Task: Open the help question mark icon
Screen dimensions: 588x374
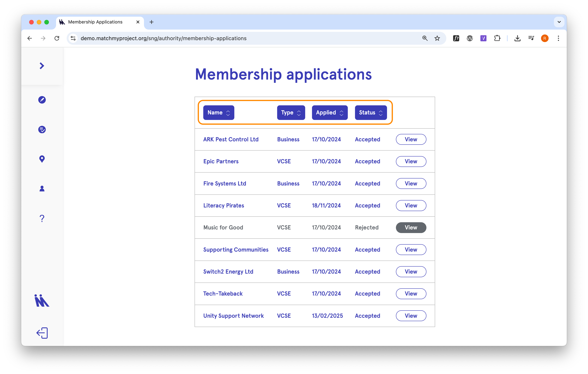Action: click(42, 218)
